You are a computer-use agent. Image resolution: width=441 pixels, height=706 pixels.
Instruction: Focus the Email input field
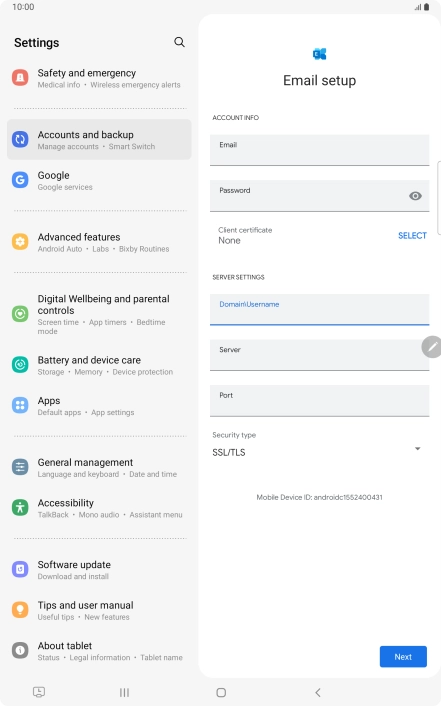pos(319,150)
